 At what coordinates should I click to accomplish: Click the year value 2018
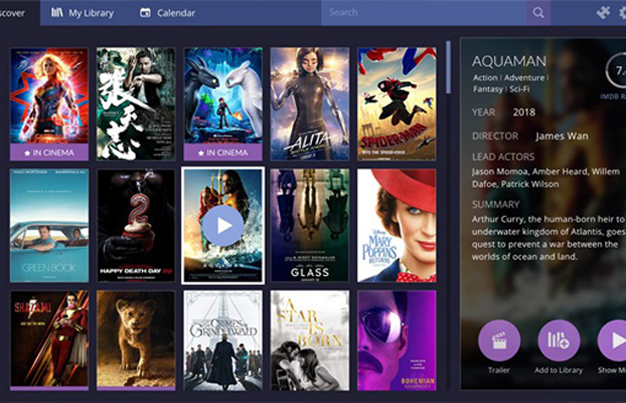524,113
